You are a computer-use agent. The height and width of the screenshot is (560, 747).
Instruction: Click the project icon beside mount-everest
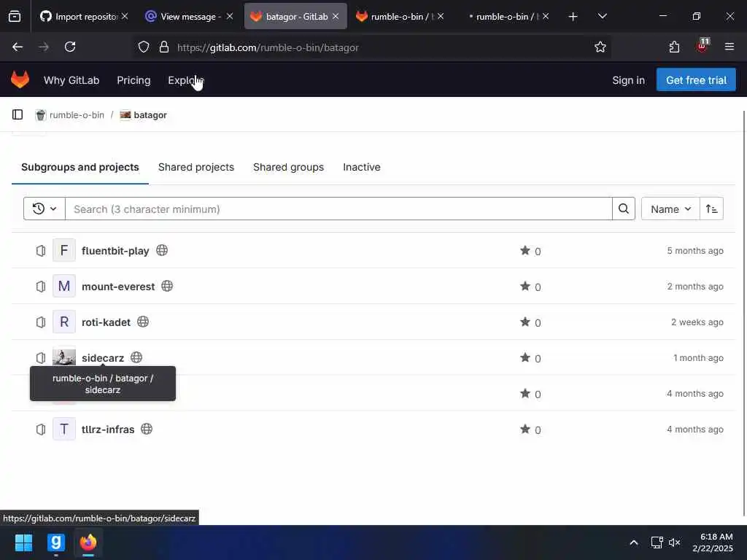click(41, 286)
